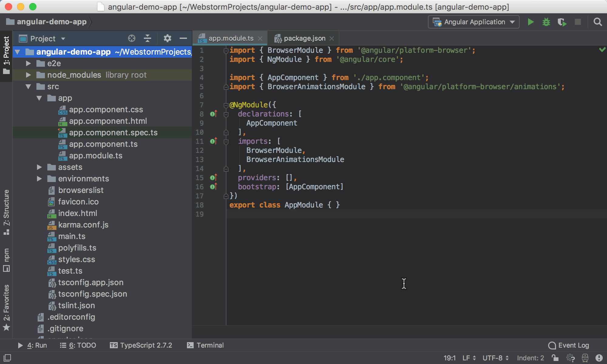Open the Event Log
607x364 pixels.
click(x=568, y=345)
